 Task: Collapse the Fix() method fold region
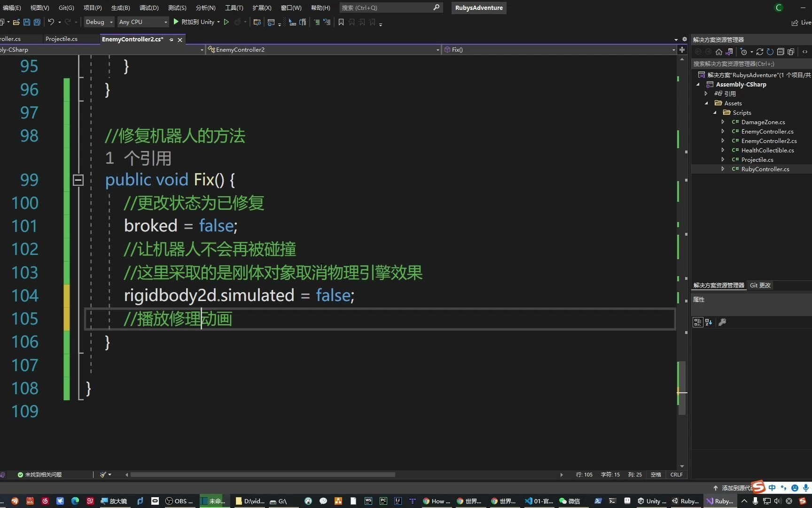point(78,180)
